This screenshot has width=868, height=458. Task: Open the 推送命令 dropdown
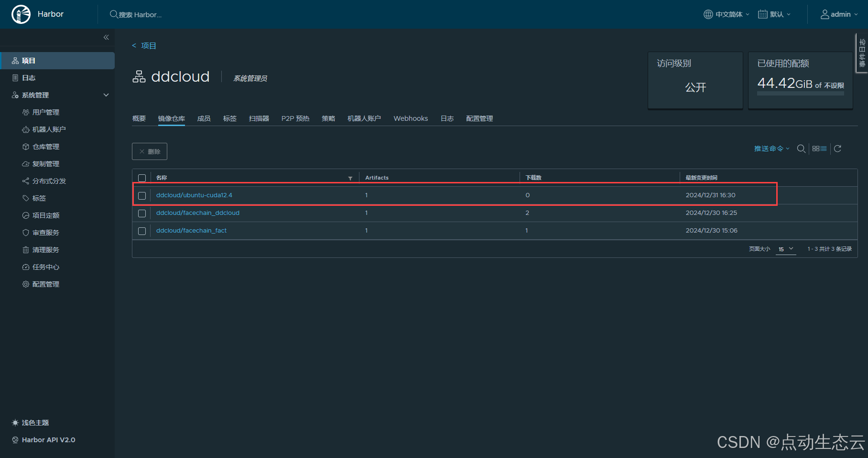(771, 149)
